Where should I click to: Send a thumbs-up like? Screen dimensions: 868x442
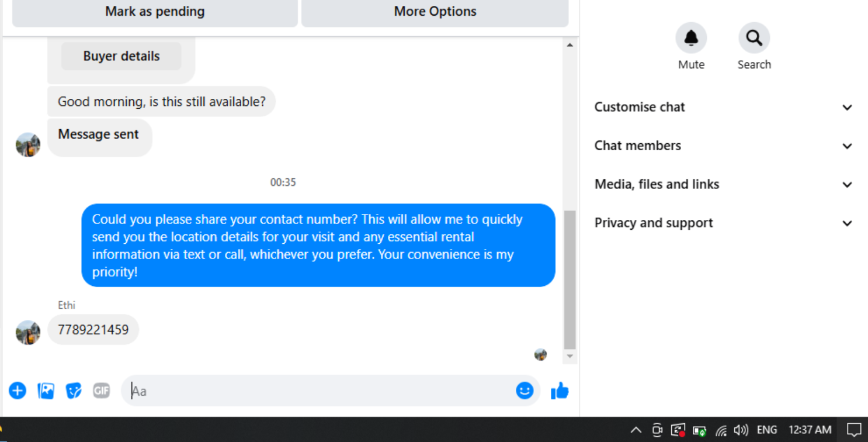click(560, 391)
